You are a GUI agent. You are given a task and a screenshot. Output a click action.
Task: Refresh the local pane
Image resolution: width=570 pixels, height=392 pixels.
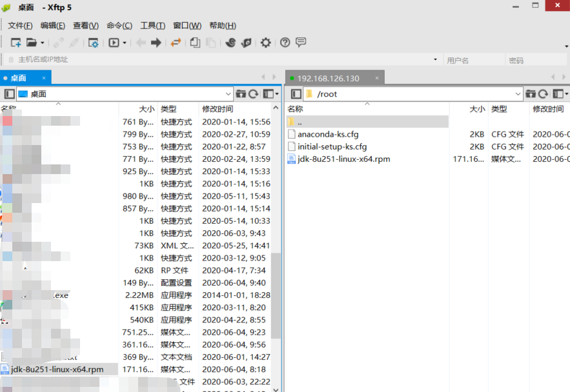tap(254, 94)
